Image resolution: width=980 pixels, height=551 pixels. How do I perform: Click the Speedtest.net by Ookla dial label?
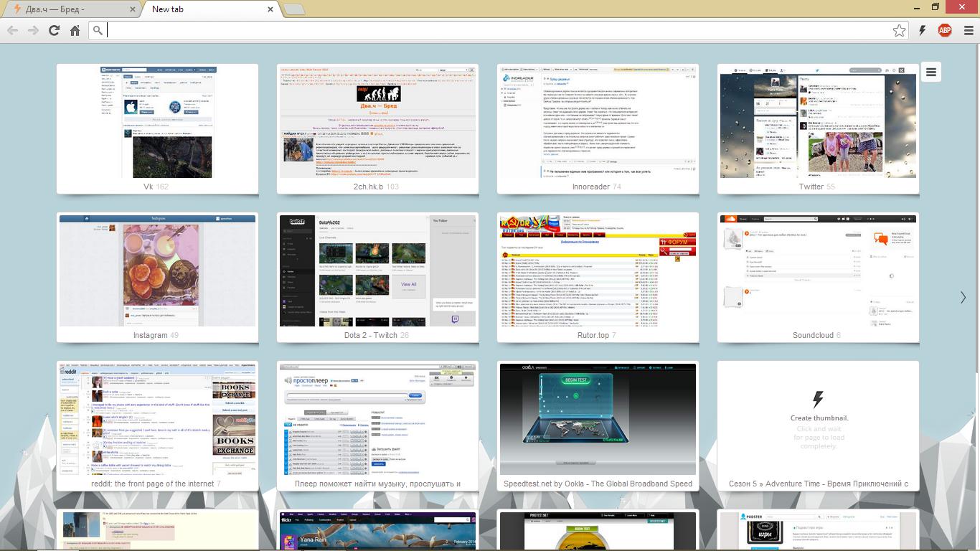[x=598, y=484]
